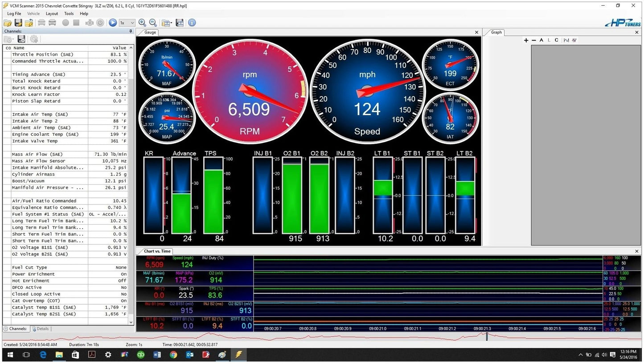This screenshot has width=644, height=364.
Task: Open the Tools menu
Action: pos(69,14)
